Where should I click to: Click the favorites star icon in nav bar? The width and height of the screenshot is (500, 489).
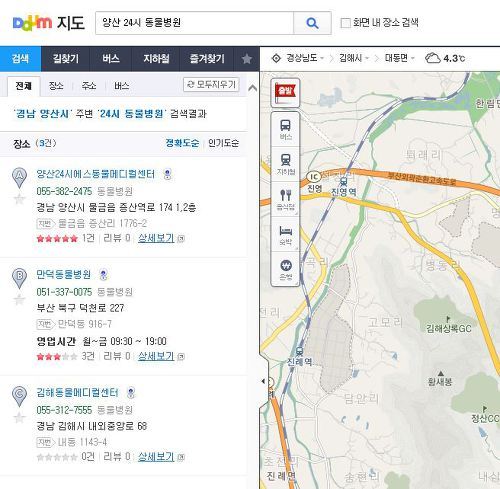click(x=247, y=59)
